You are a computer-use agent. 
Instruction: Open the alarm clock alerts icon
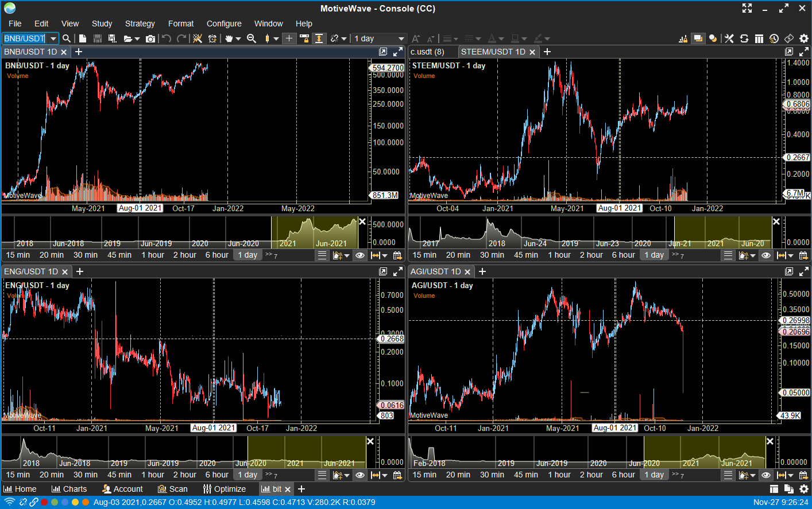[212, 38]
